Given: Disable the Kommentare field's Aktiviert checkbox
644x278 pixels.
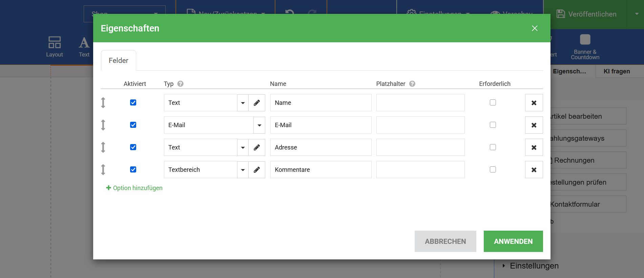Looking at the screenshot, I should click(133, 169).
